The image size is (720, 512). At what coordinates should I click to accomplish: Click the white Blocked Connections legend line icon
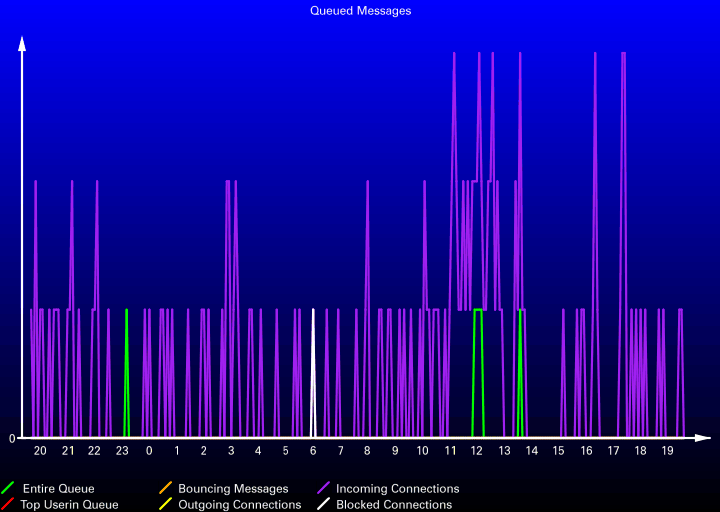click(x=323, y=505)
